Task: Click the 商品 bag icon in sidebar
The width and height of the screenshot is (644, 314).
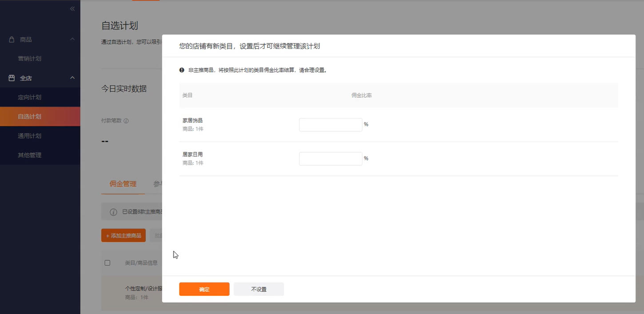Action: pyautogui.click(x=12, y=39)
